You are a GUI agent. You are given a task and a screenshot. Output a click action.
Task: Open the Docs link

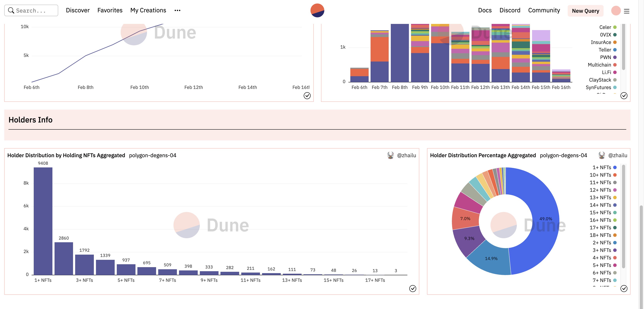tap(485, 10)
